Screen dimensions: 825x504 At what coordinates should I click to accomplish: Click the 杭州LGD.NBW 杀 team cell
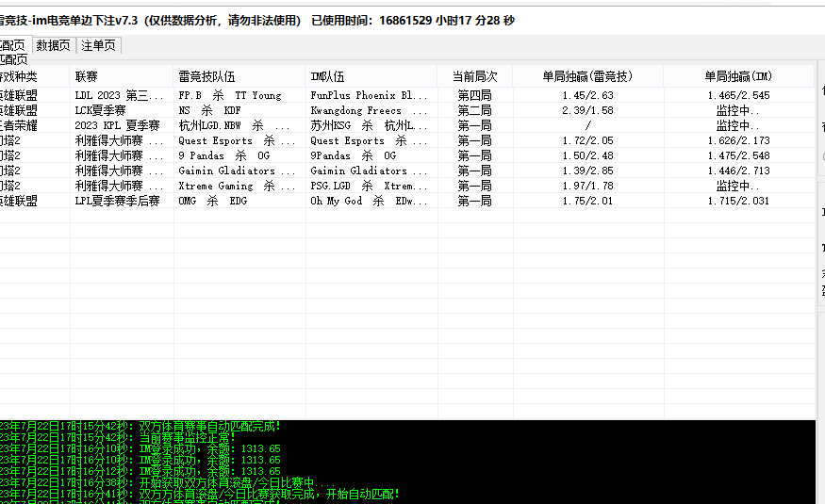[234, 125]
